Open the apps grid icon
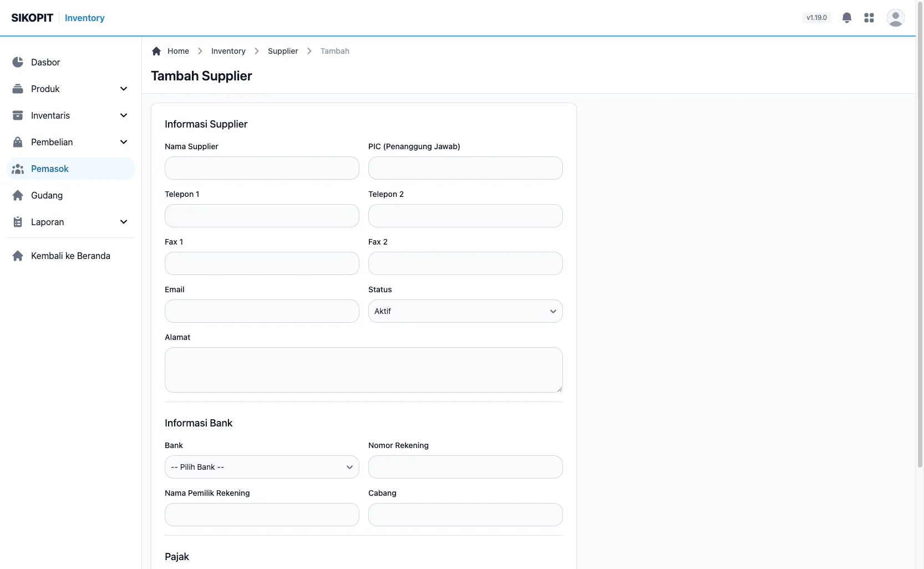924x569 pixels. (x=869, y=18)
